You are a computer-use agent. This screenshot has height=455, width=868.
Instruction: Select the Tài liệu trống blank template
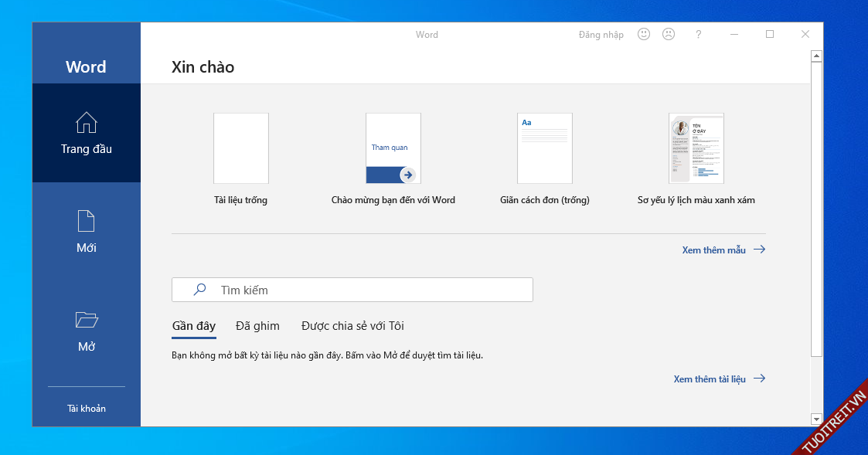[240, 148]
